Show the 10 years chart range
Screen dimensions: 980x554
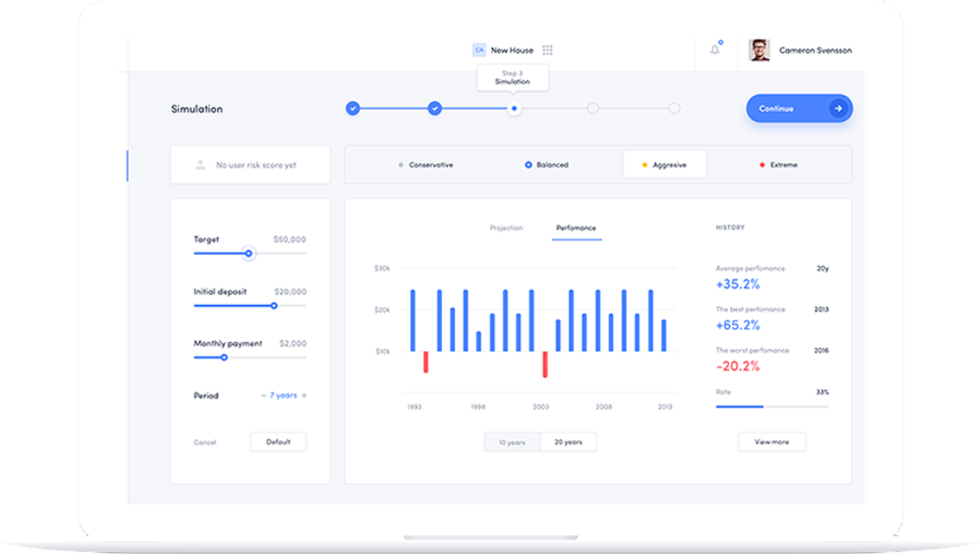512,443
